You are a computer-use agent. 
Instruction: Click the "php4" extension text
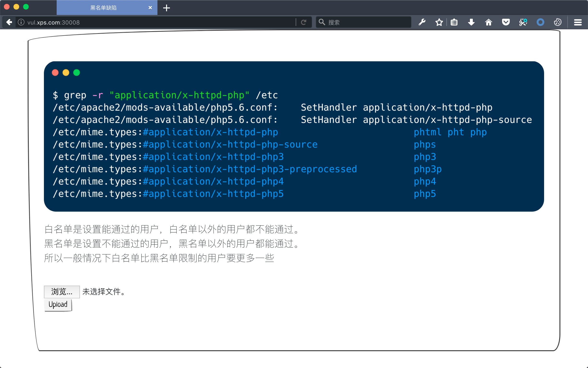point(425,182)
